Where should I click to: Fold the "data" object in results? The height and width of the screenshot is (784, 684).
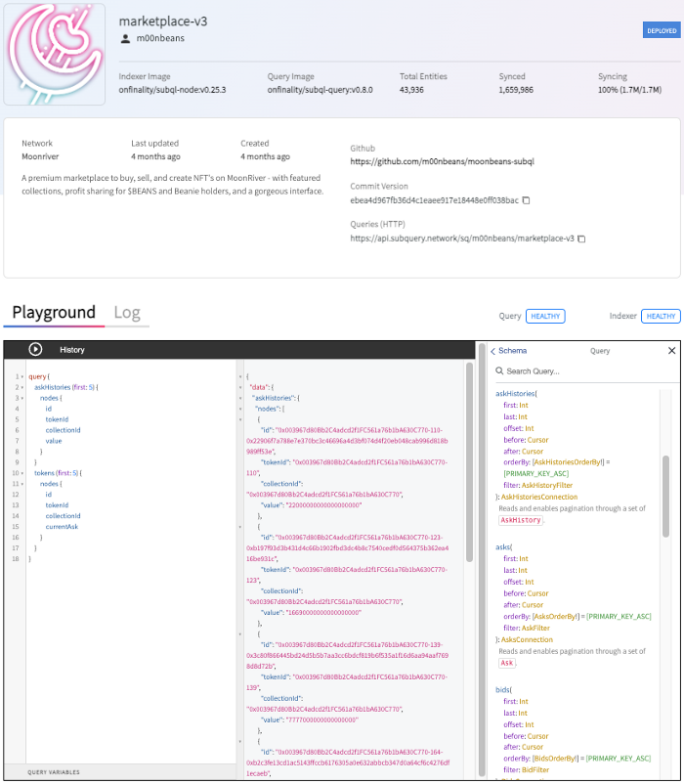(x=240, y=387)
